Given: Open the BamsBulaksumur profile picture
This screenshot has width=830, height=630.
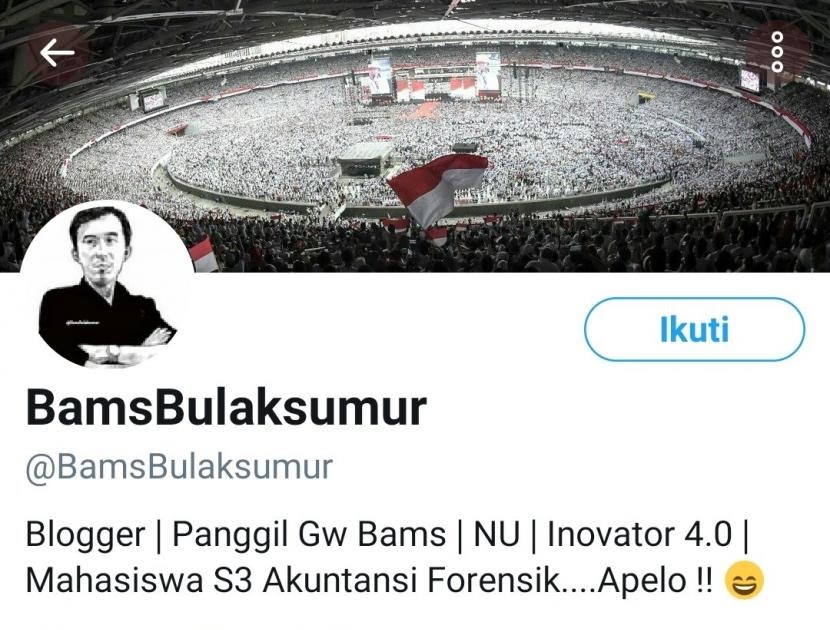Looking at the screenshot, I should point(107,285).
